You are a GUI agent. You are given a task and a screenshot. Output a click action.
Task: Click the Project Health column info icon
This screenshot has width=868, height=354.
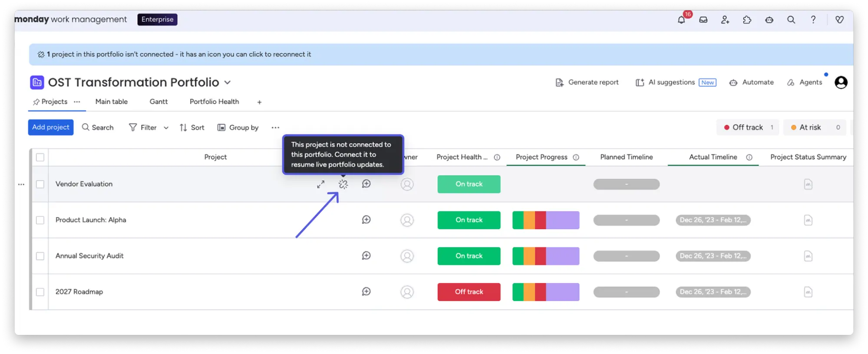pyautogui.click(x=497, y=157)
